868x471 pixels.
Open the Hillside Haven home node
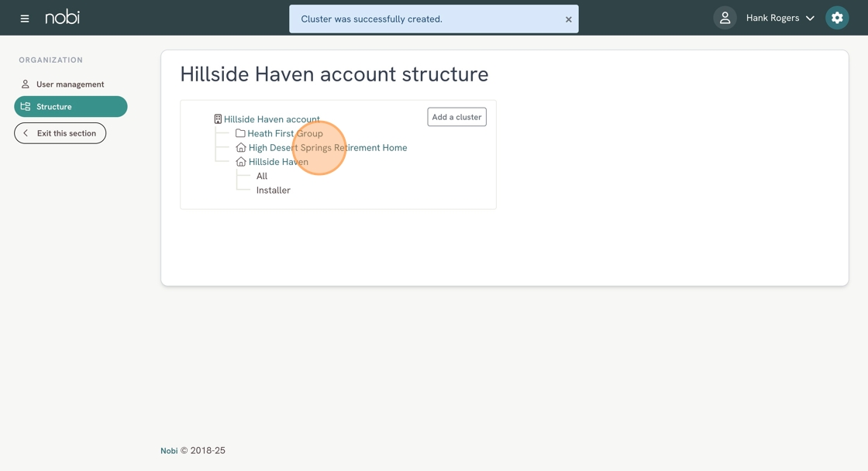[x=278, y=162]
